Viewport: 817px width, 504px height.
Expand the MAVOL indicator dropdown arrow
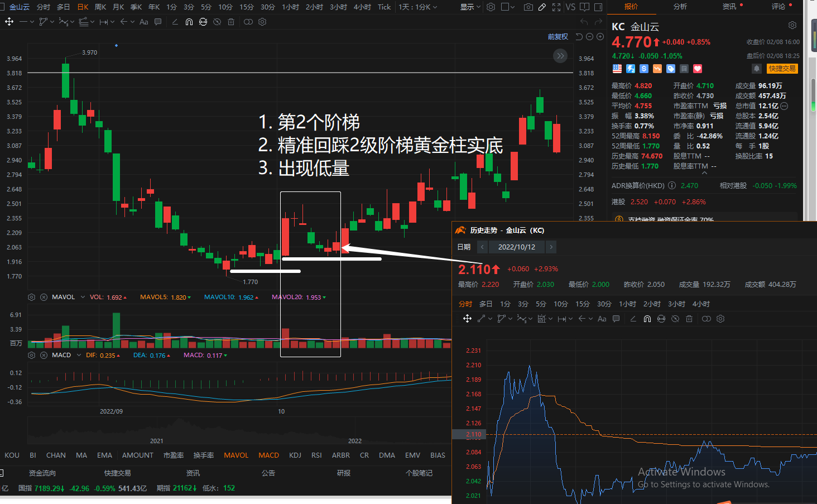click(x=83, y=297)
